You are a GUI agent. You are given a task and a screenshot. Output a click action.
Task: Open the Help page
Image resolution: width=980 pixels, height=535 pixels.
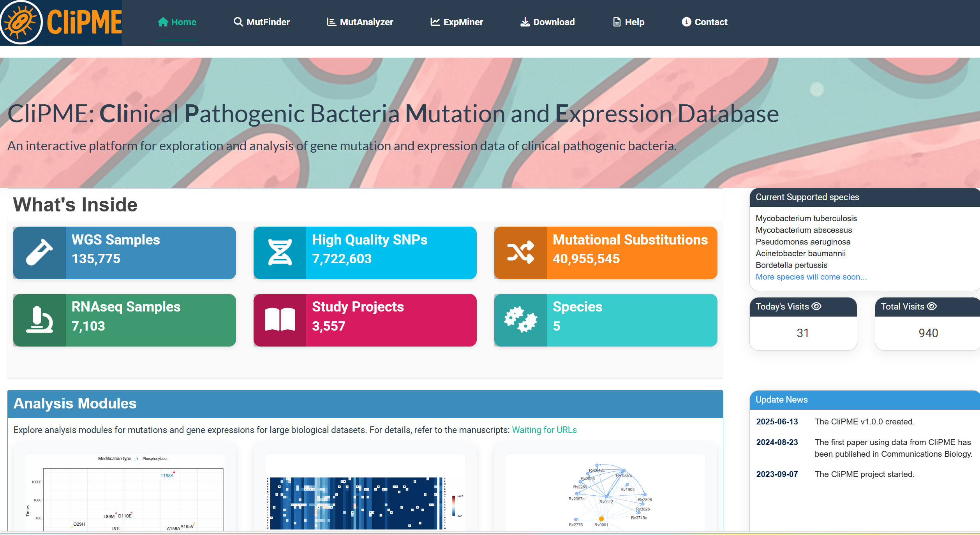click(x=629, y=22)
